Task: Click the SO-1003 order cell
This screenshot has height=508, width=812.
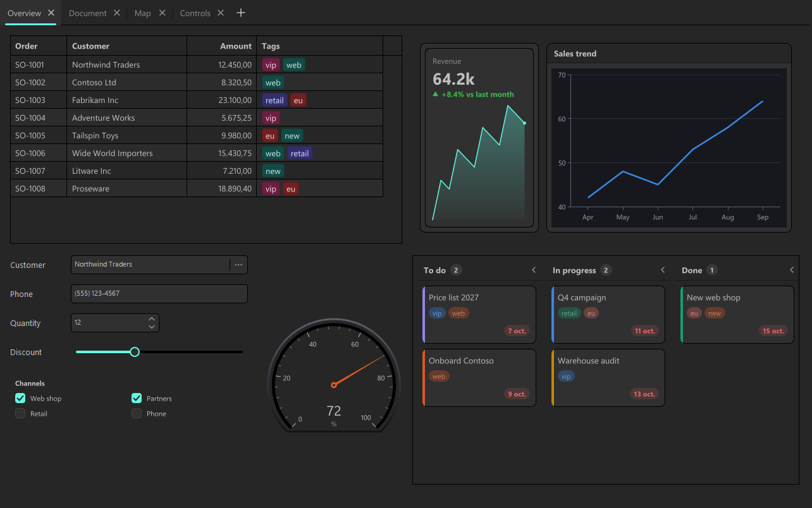Action: tap(39, 100)
